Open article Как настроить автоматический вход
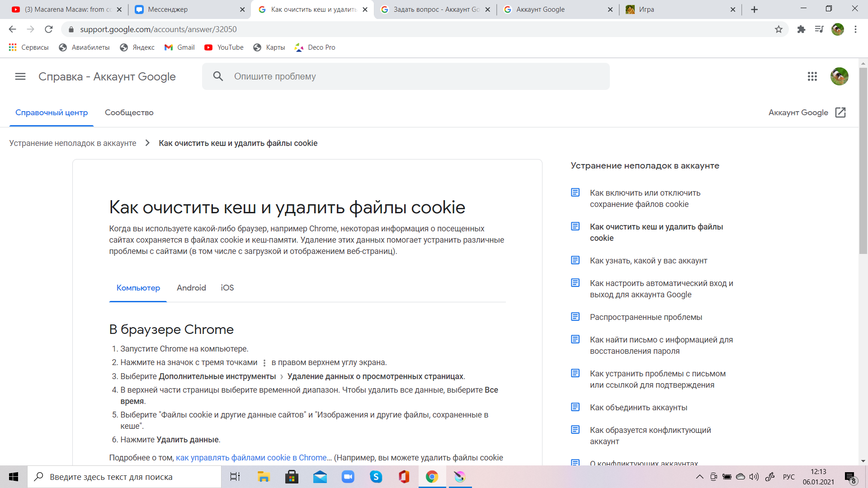Image resolution: width=868 pixels, height=488 pixels. tap(661, 289)
